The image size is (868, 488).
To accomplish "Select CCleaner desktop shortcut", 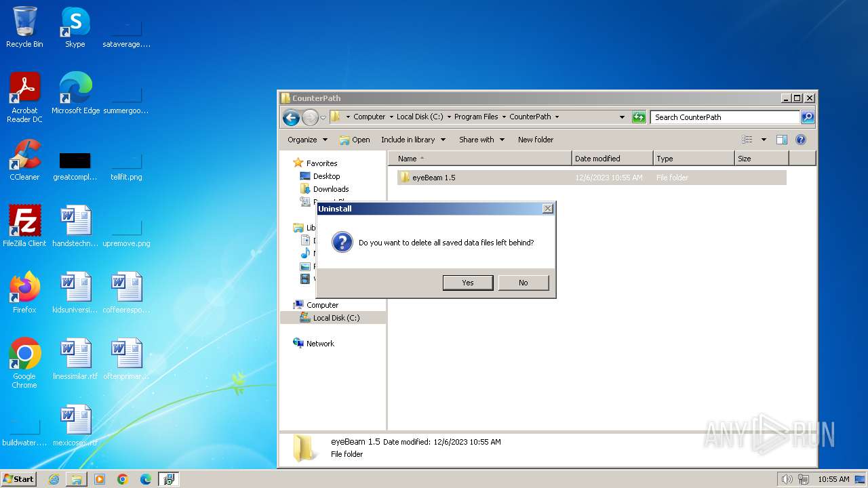I will click(x=24, y=160).
